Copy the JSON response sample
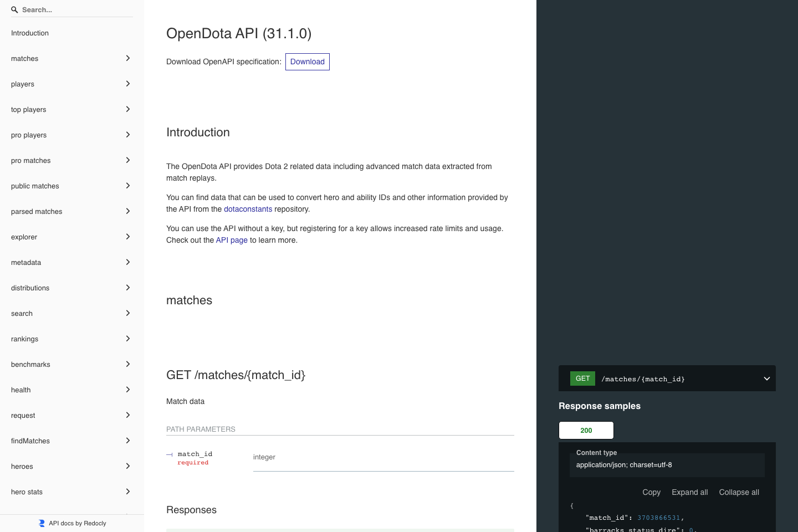The height and width of the screenshot is (532, 798). coord(651,492)
